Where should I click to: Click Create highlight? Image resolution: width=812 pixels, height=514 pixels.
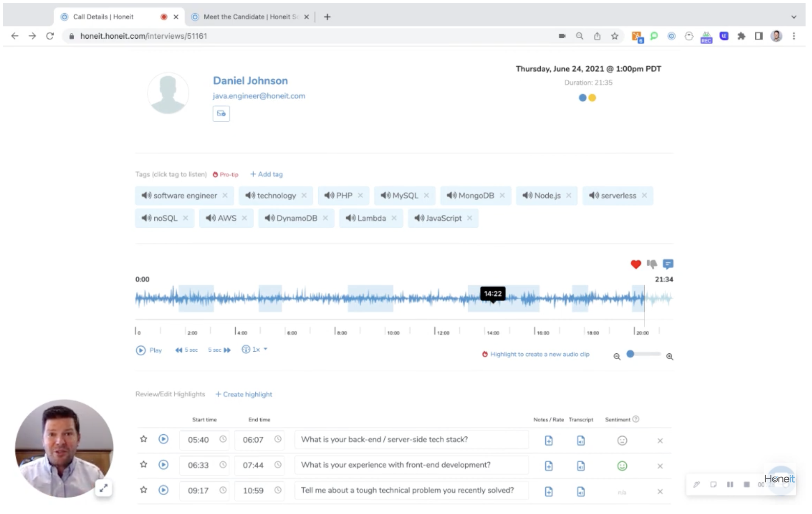(x=244, y=394)
